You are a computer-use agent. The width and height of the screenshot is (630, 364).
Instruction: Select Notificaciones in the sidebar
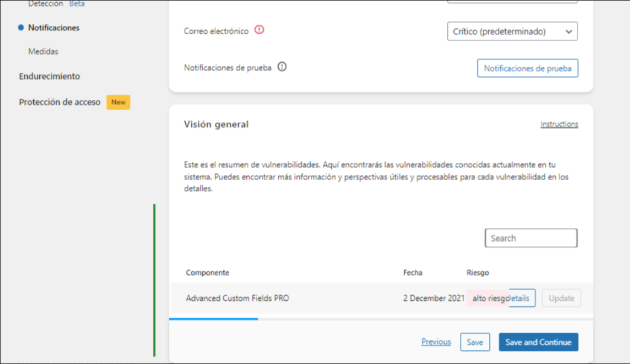click(x=54, y=28)
